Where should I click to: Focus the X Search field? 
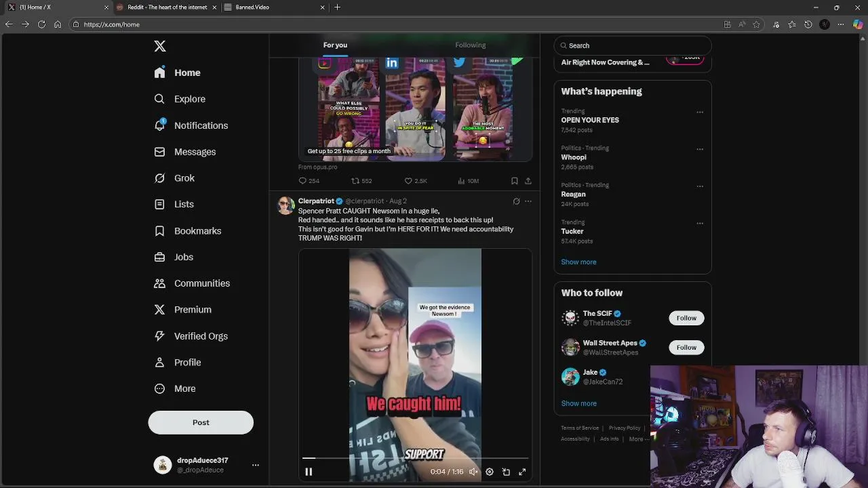point(633,45)
